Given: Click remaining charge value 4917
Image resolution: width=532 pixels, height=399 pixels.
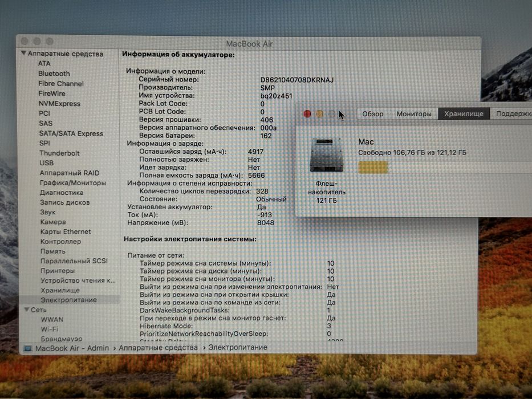Looking at the screenshot, I should coord(255,152).
